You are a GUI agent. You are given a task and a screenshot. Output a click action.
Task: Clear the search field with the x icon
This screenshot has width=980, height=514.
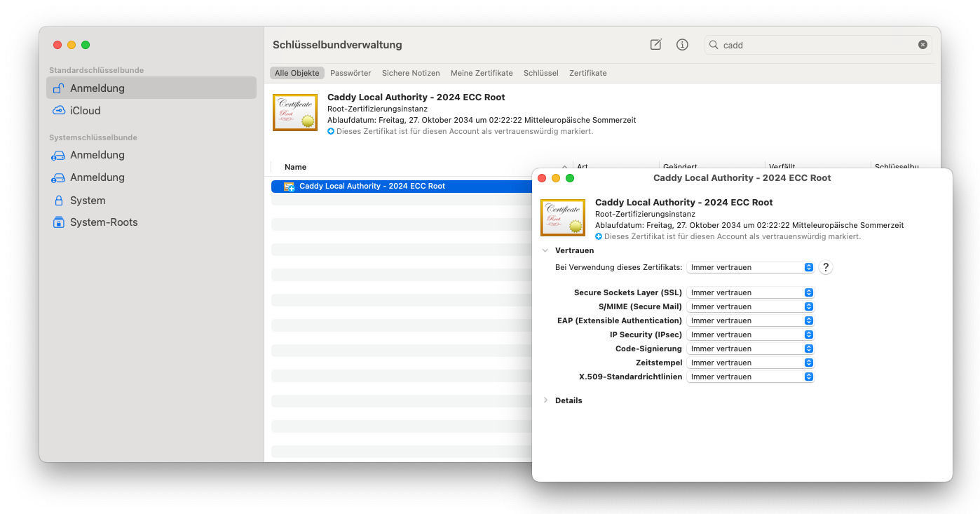923,45
